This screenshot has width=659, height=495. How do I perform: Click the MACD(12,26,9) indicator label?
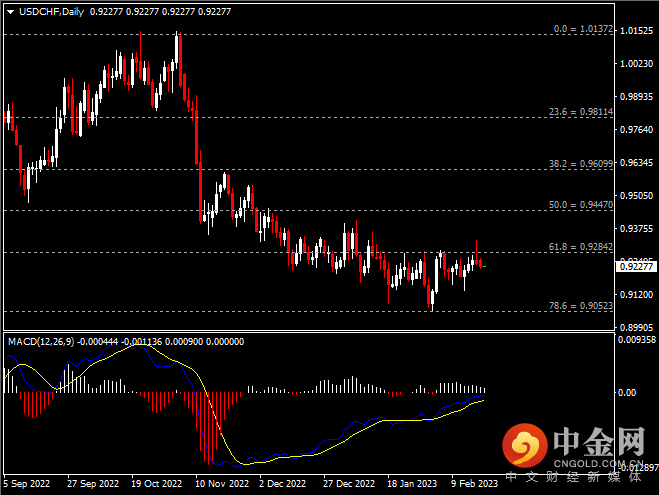pyautogui.click(x=43, y=342)
